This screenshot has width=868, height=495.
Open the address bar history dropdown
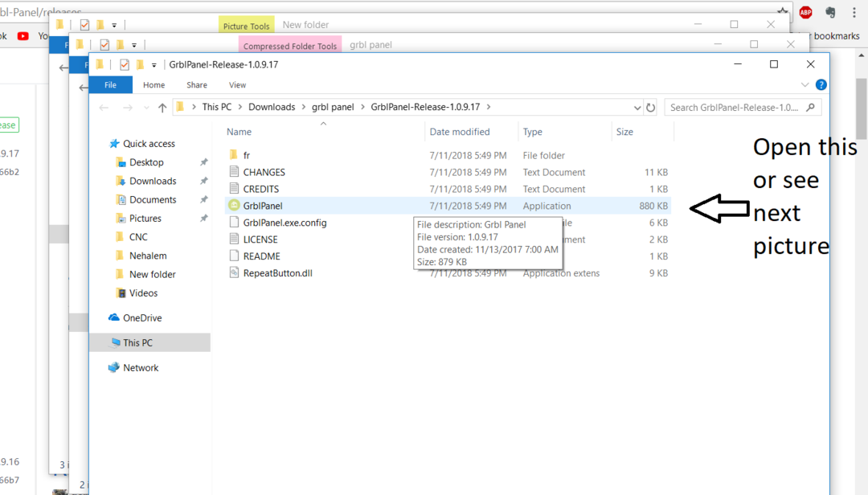pos(637,108)
